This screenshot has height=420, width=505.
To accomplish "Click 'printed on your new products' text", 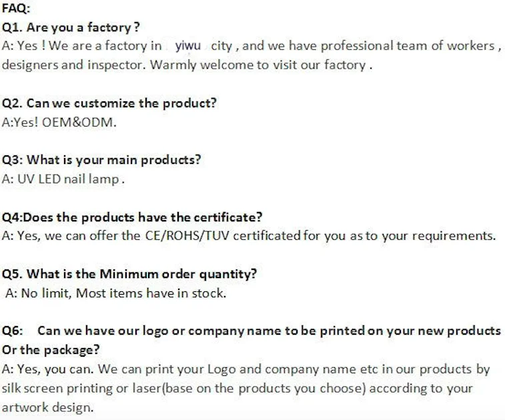I will (x=410, y=331).
